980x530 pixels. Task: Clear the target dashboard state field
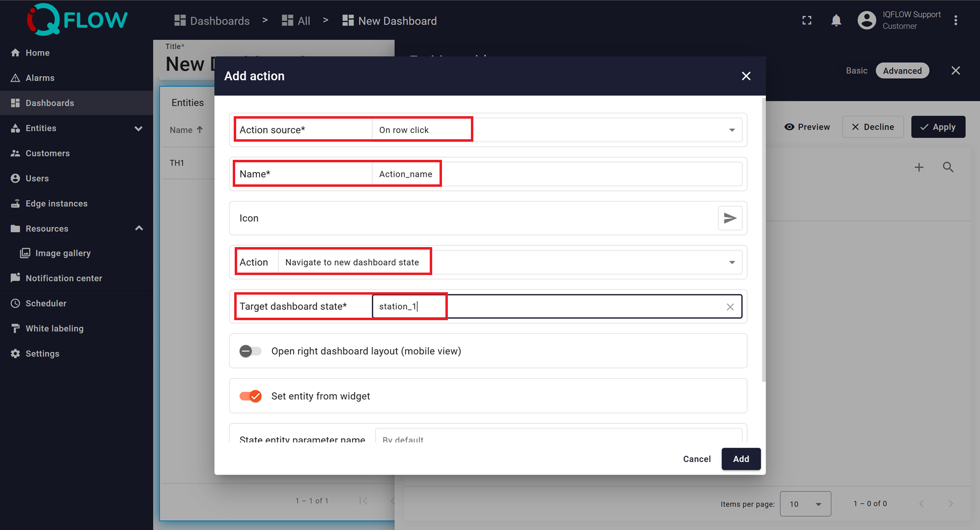(x=730, y=307)
